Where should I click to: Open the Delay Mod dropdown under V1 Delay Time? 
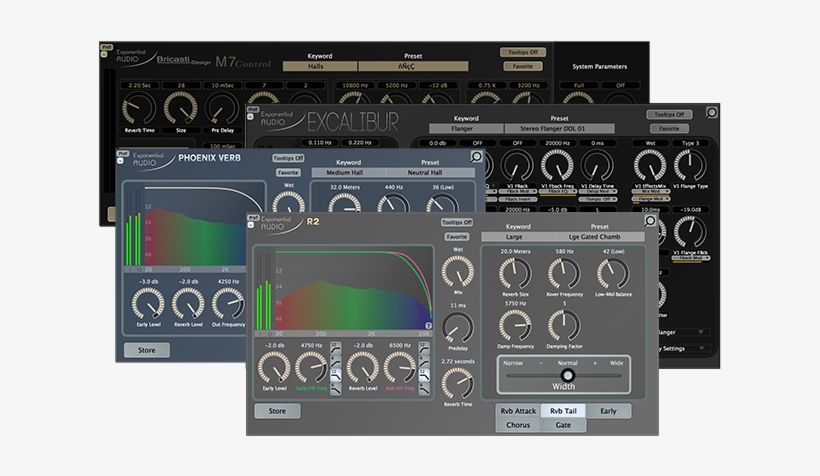coord(598,192)
